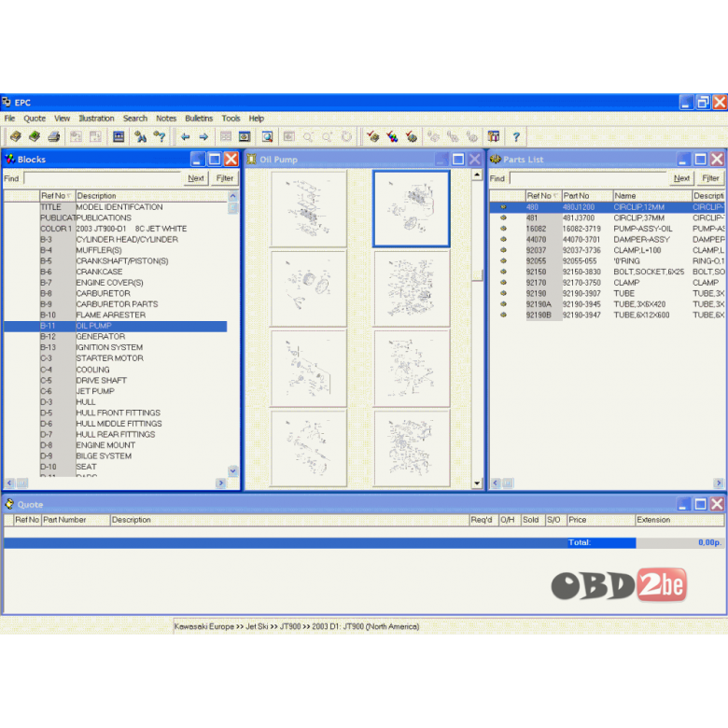Click the question mark search-help icon
Screen dimensions: 728x728
(x=160, y=136)
